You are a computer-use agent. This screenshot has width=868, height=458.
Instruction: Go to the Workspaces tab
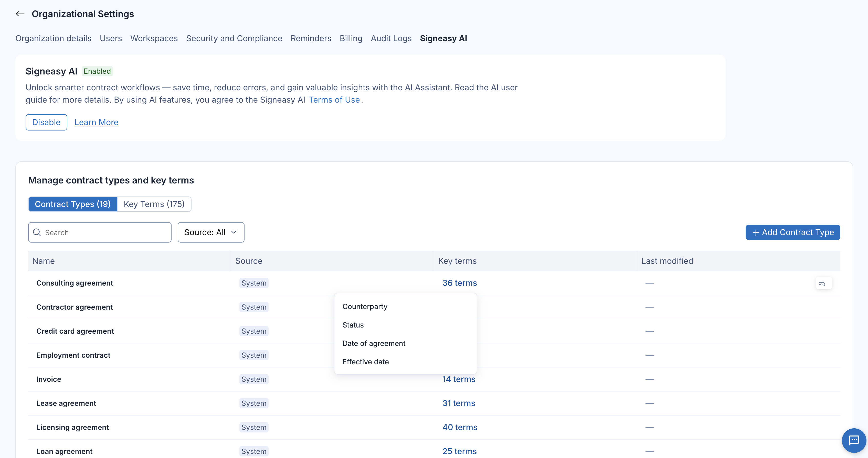(x=154, y=38)
